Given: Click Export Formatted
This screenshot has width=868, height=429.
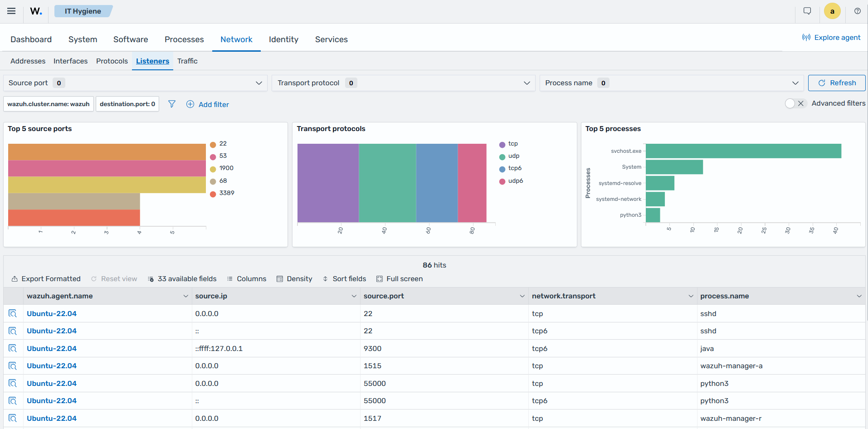Looking at the screenshot, I should coord(46,279).
